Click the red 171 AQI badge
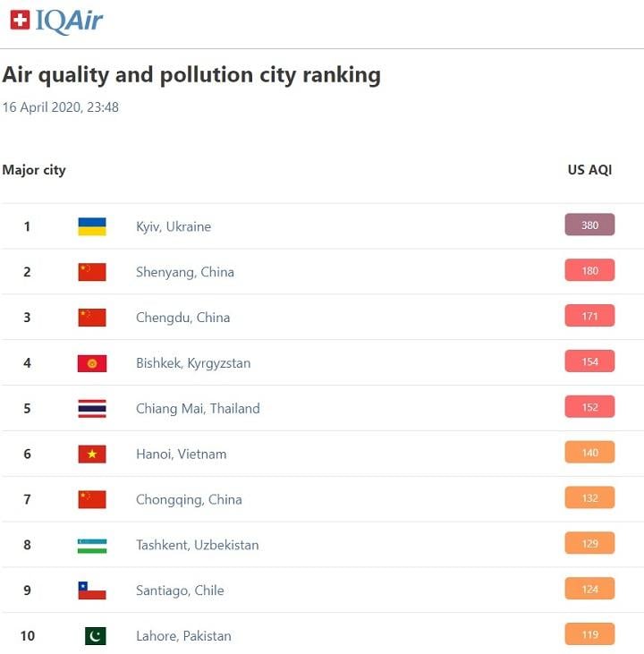Image resolution: width=644 pixels, height=654 pixels. [x=589, y=316]
